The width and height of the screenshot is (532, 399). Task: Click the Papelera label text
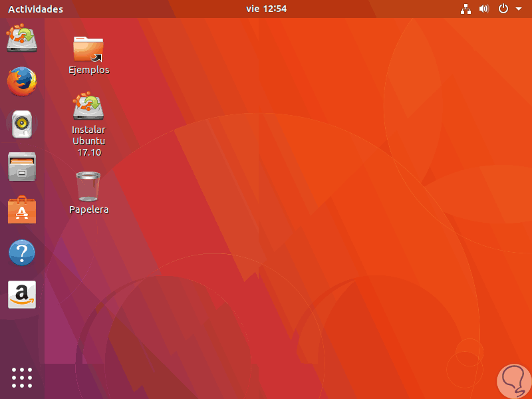coord(89,209)
